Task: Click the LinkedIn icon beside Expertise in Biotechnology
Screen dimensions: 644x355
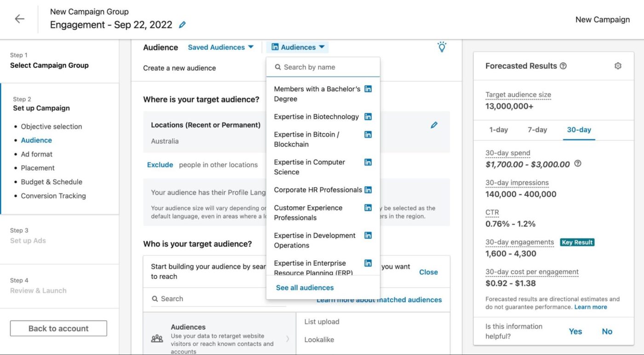Action: pyautogui.click(x=368, y=116)
